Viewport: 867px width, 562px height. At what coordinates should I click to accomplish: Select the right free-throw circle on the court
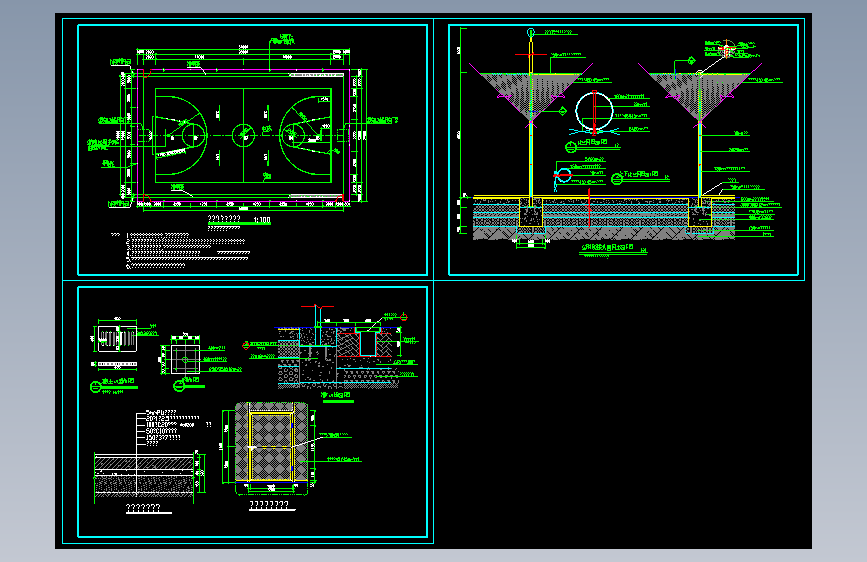293,135
